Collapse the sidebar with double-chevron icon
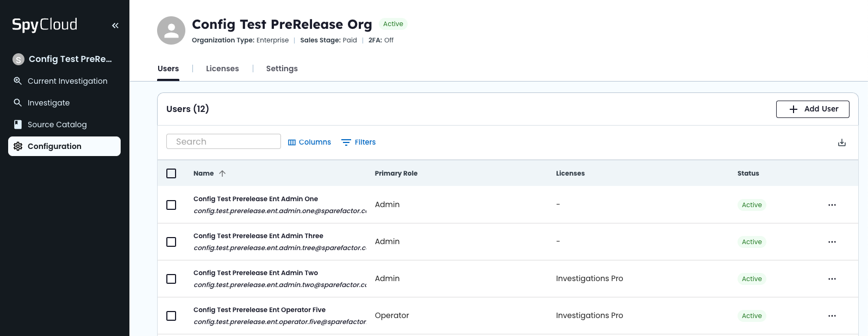868x336 pixels. tap(115, 26)
